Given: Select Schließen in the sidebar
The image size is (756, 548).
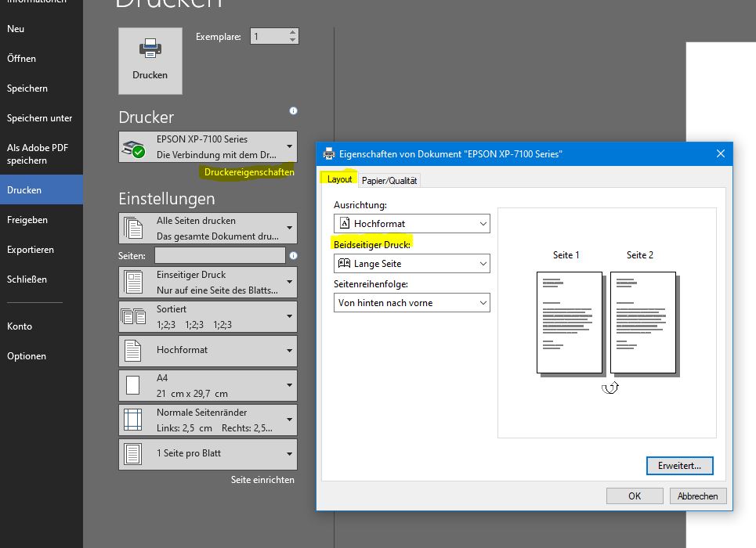Looking at the screenshot, I should pyautogui.click(x=42, y=279).
